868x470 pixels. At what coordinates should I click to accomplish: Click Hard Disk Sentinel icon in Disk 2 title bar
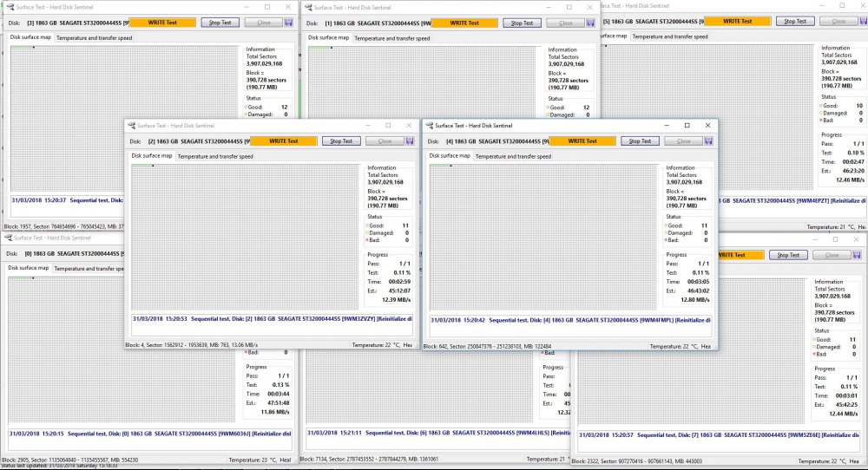[x=132, y=126]
